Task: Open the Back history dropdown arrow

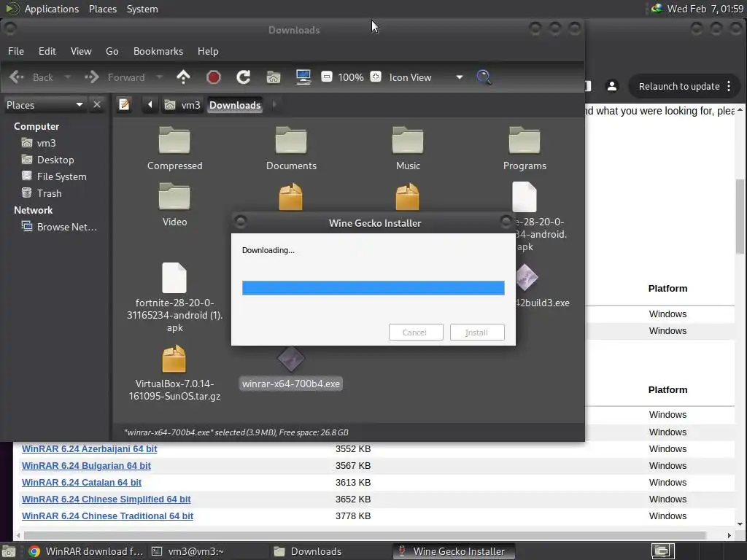Action: click(68, 77)
